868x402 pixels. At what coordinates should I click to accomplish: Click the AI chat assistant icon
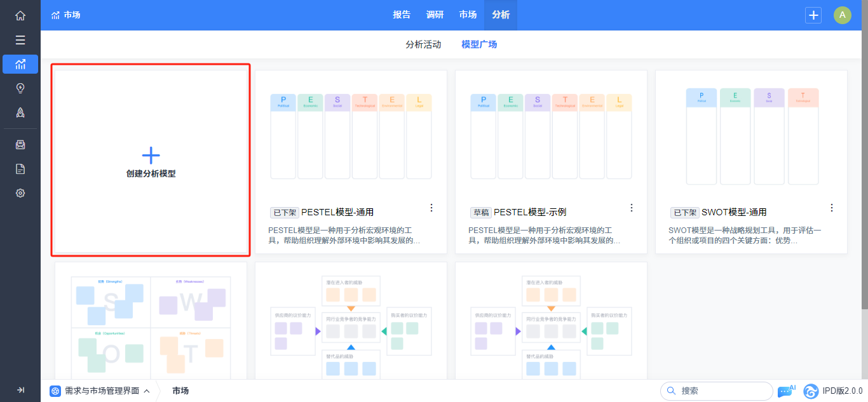(x=786, y=391)
